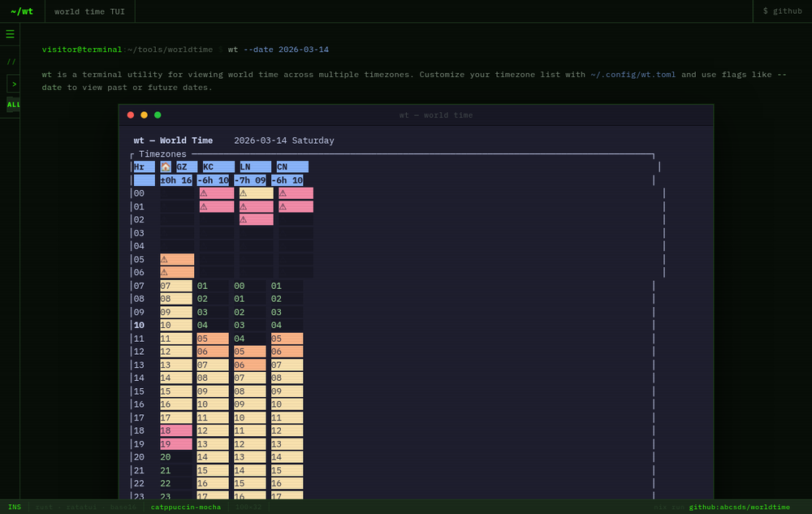The height and width of the screenshot is (514, 812).
Task: Open the ~/.config/wt.toml link
Action: (x=633, y=75)
